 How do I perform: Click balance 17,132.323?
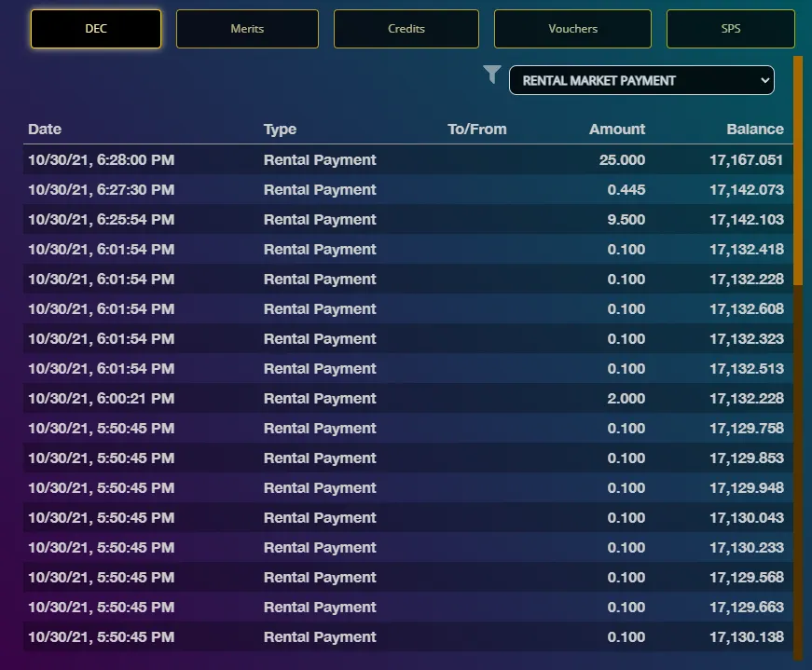pyautogui.click(x=746, y=339)
